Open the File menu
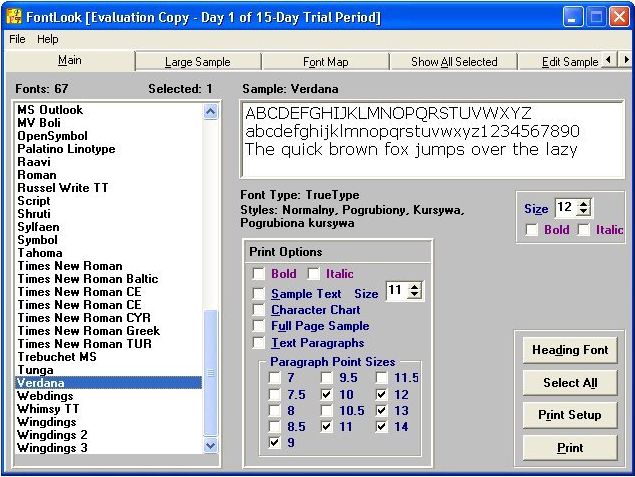The width and height of the screenshot is (635, 477). [17, 39]
